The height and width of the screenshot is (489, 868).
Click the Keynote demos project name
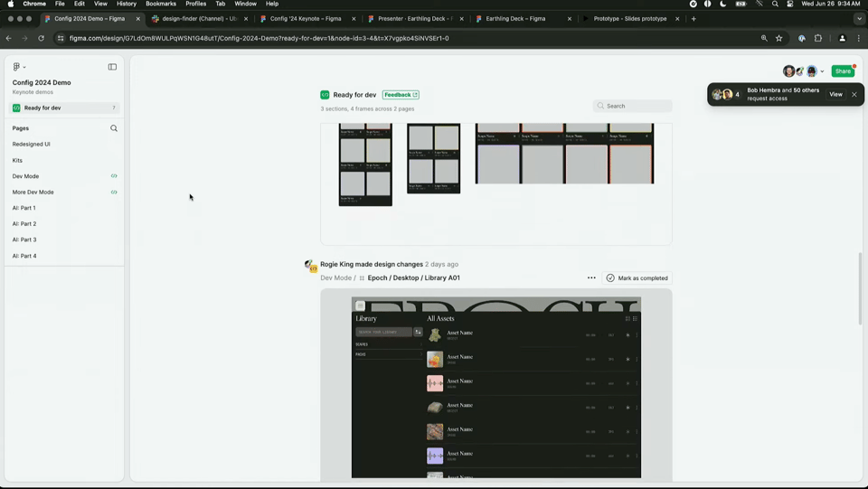pyautogui.click(x=33, y=92)
